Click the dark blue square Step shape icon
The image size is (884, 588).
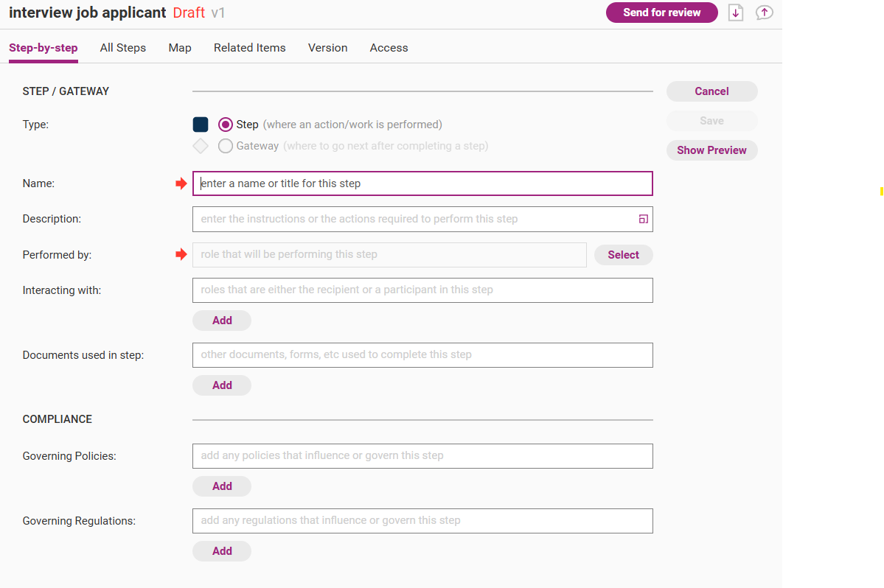tap(201, 125)
